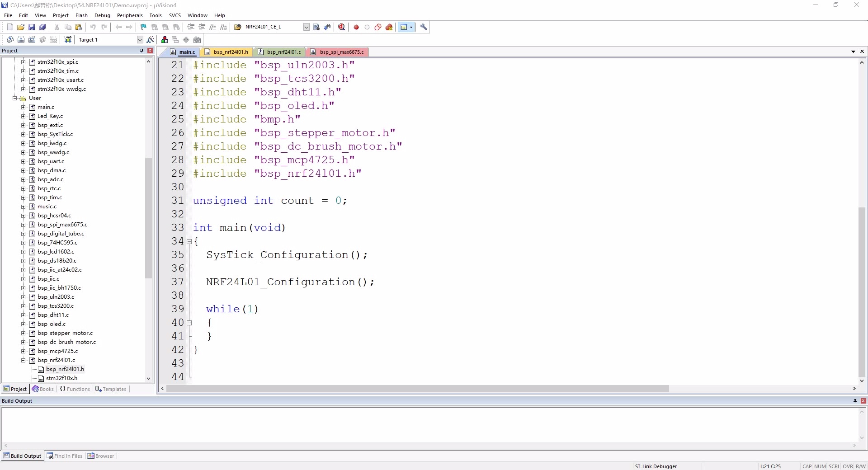Viewport: 868px width, 470px height.
Task: Toggle bookmark with the flag icon
Action: click(x=143, y=27)
